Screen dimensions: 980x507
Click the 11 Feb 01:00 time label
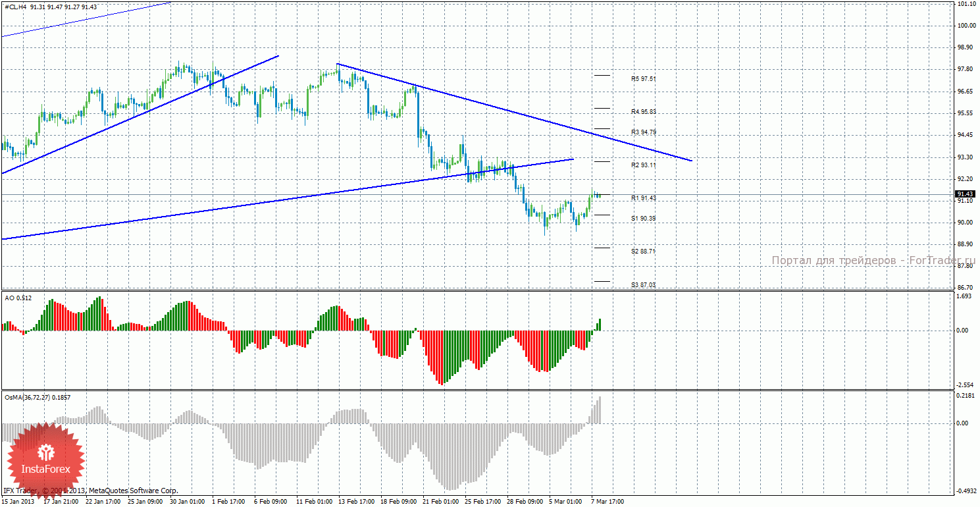(315, 501)
